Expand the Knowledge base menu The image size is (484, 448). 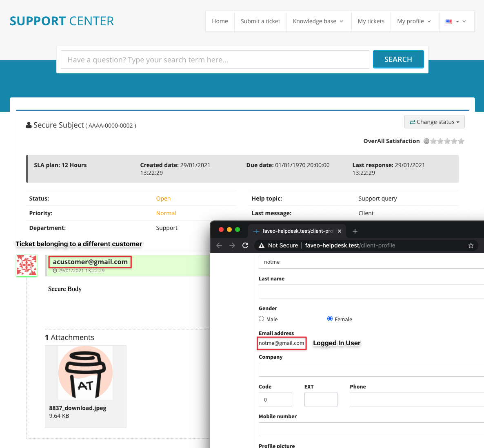318,21
